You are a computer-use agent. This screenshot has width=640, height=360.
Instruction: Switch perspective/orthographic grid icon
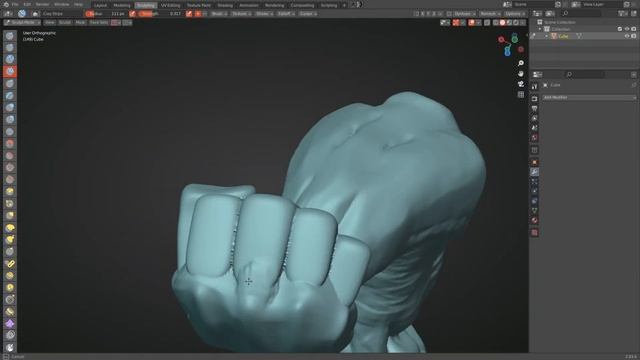coord(521,95)
